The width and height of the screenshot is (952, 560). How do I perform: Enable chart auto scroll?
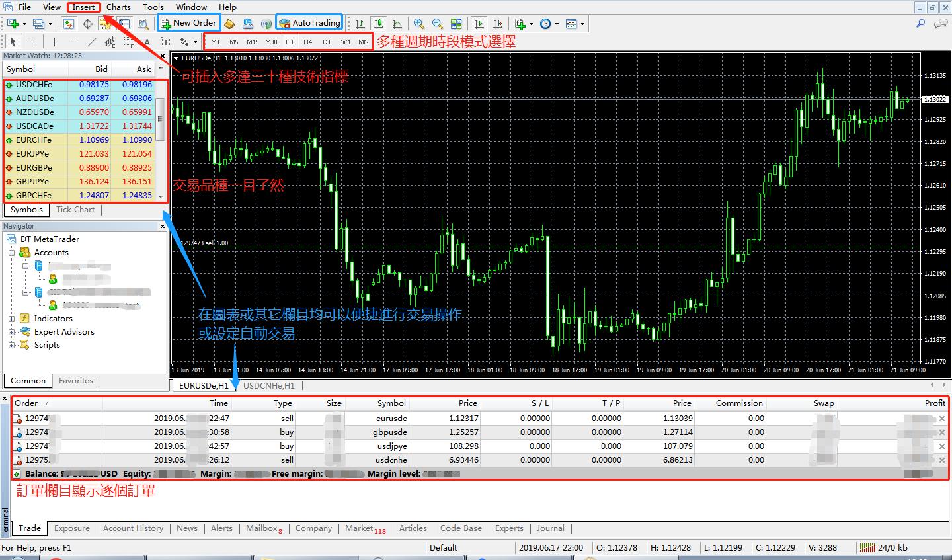(479, 24)
